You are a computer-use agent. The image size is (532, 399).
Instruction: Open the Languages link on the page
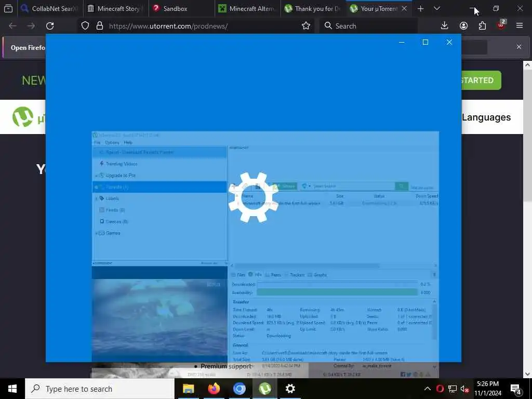click(486, 117)
